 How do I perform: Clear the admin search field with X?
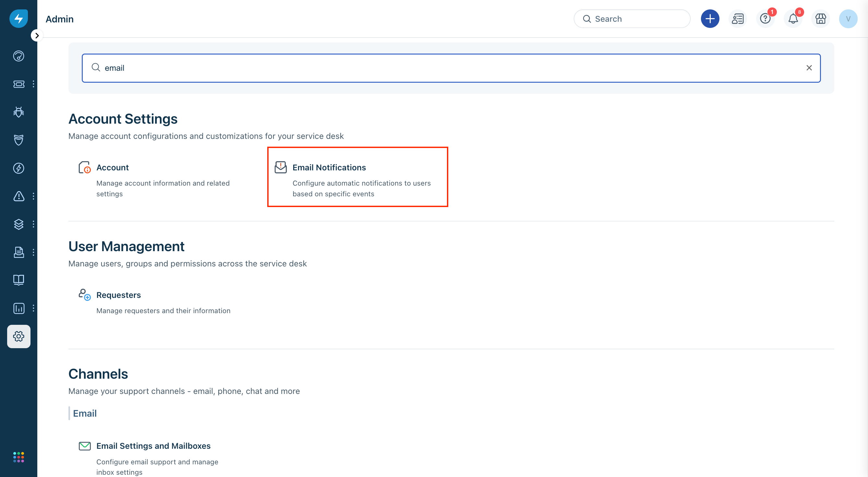809,68
